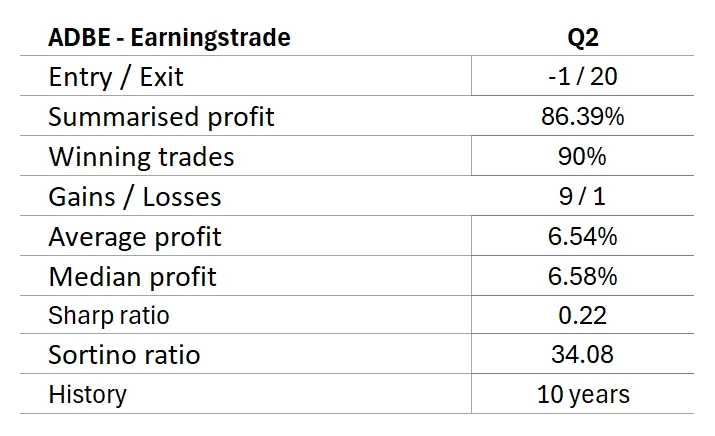Select the 34.08 Sortino ratio value
The height and width of the screenshot is (436, 715).
tap(582, 355)
